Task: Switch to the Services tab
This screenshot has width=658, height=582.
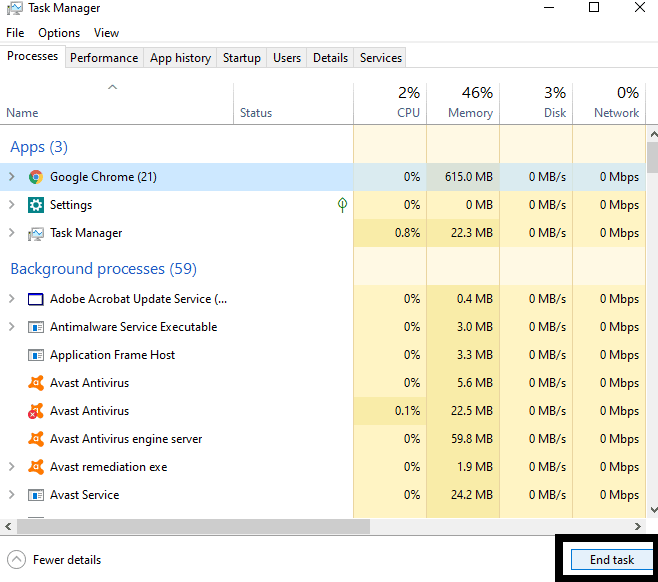Action: (381, 58)
